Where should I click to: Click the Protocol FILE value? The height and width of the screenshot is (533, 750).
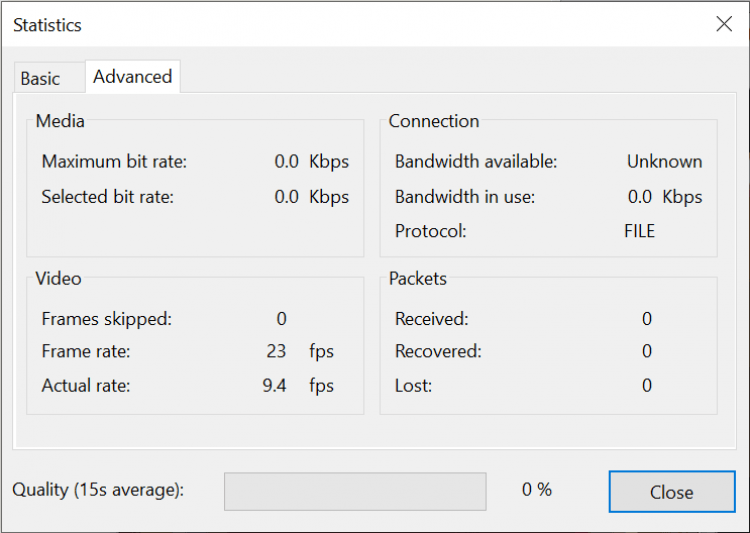tap(639, 231)
